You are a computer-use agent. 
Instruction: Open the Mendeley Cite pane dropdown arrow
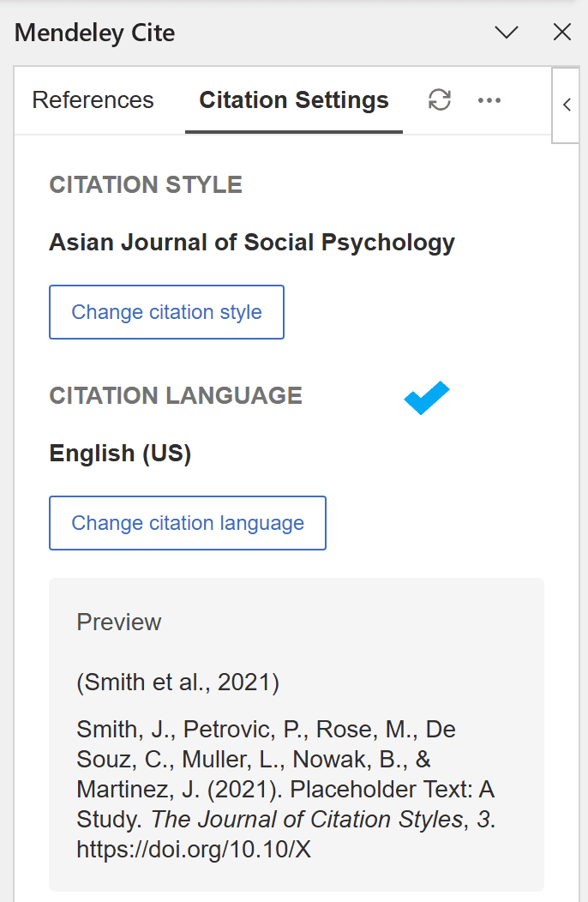[507, 33]
